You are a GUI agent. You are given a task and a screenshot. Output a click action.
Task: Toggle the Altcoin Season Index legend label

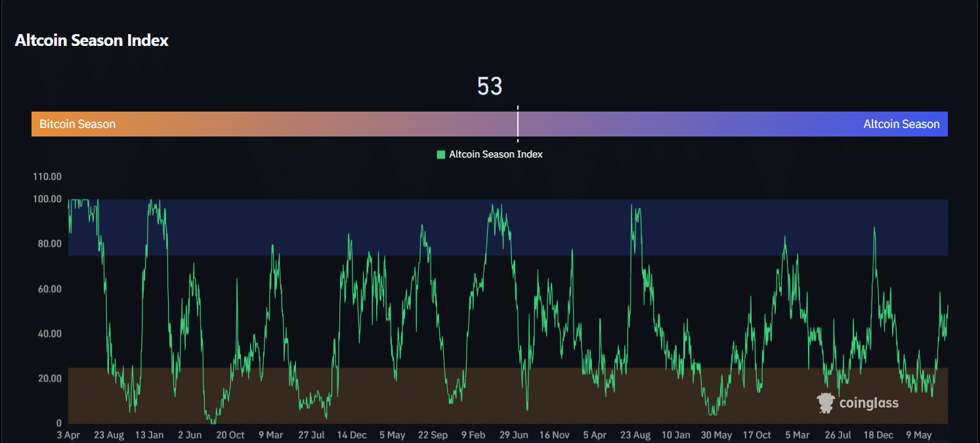(496, 155)
